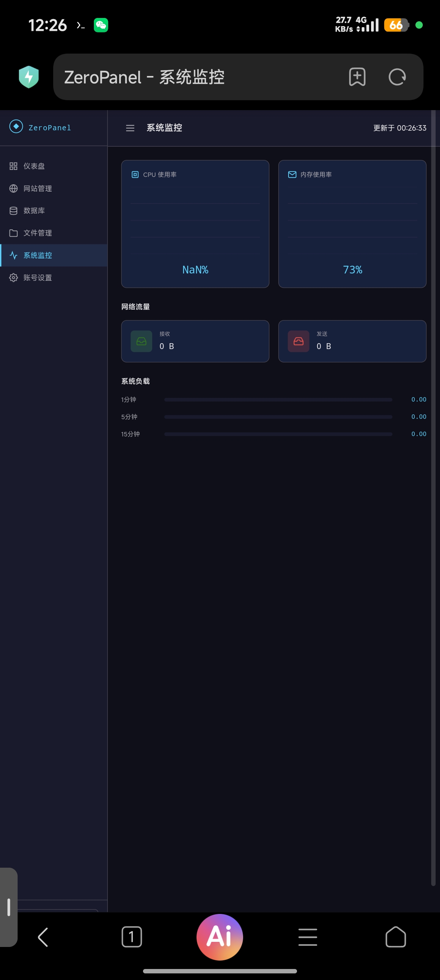Add bookmark for this page
Viewport: 440px width, 980px height.
tap(357, 77)
